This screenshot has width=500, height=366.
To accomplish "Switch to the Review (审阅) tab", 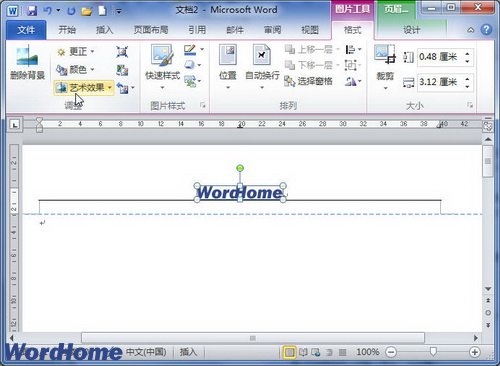I will tap(273, 30).
